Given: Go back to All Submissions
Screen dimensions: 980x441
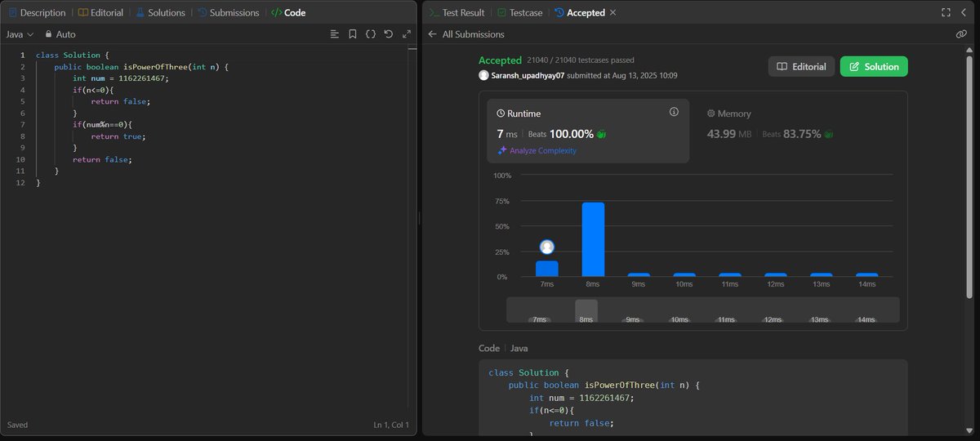Looking at the screenshot, I should 466,34.
